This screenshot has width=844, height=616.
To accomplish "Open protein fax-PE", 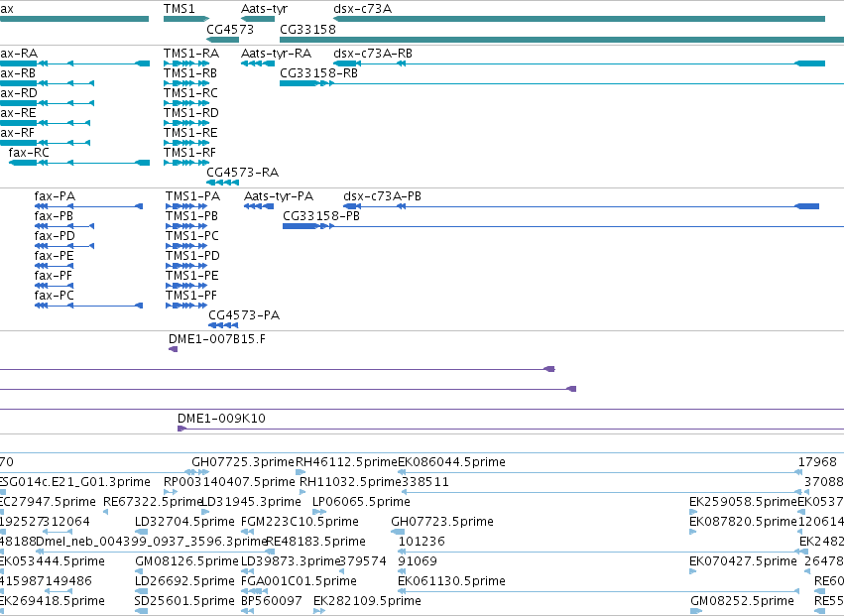I will (x=54, y=256).
